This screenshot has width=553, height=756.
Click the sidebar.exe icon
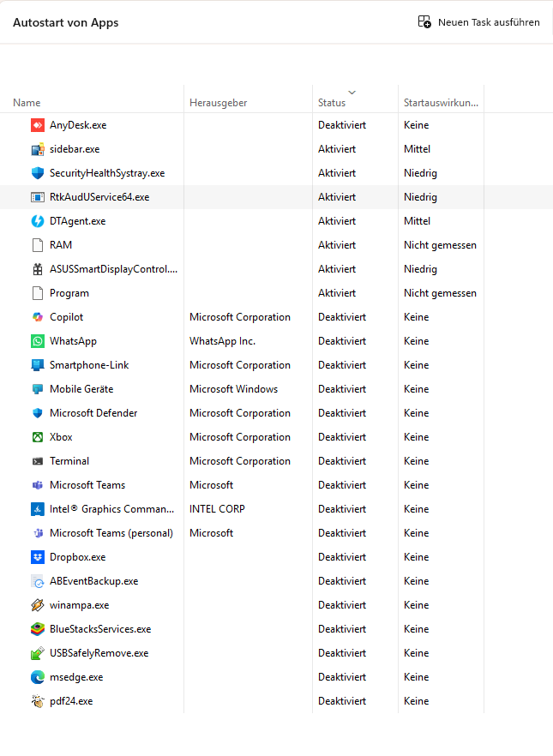38,149
